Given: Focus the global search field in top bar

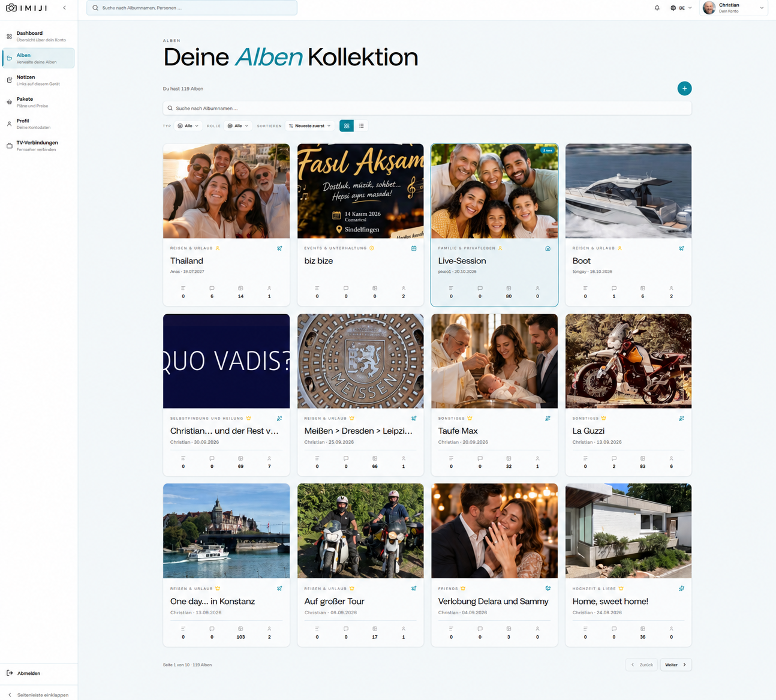Looking at the screenshot, I should (192, 8).
